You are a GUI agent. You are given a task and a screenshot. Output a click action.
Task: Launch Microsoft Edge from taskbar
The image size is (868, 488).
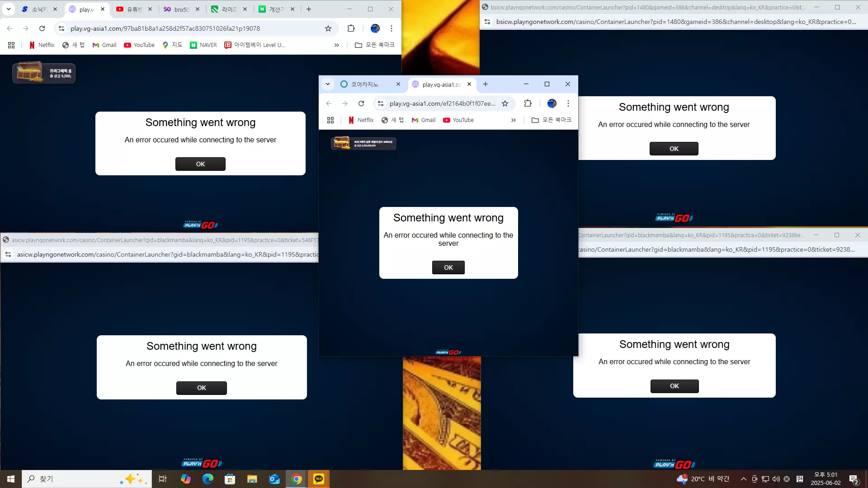(x=208, y=479)
